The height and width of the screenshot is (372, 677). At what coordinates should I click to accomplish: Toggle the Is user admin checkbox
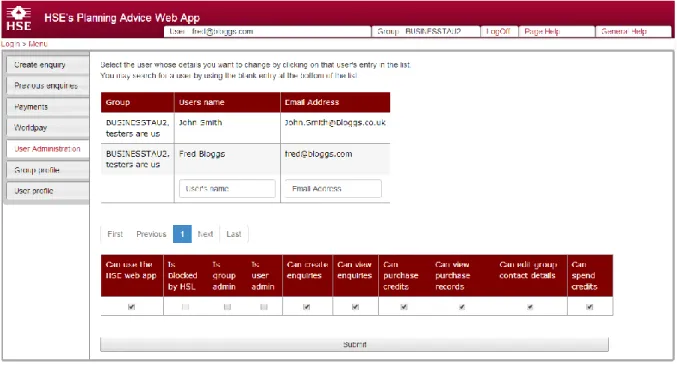(264, 307)
